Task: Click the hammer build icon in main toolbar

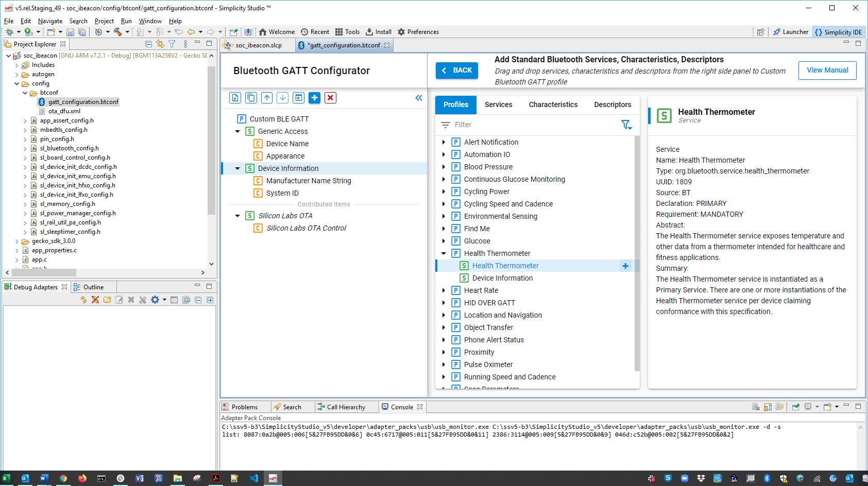Action: 117,32
